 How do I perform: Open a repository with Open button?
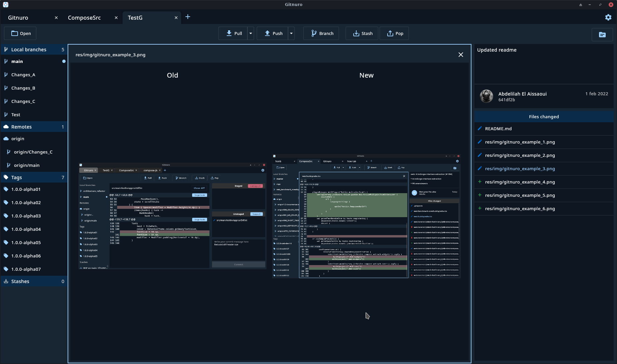(x=20, y=33)
